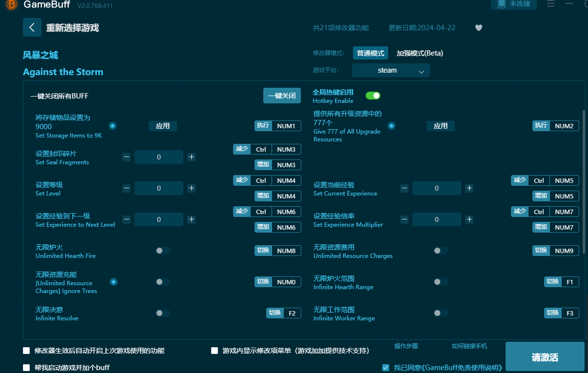
Task: Click the plus stepper for Set Seal Fragments
Action: click(192, 157)
